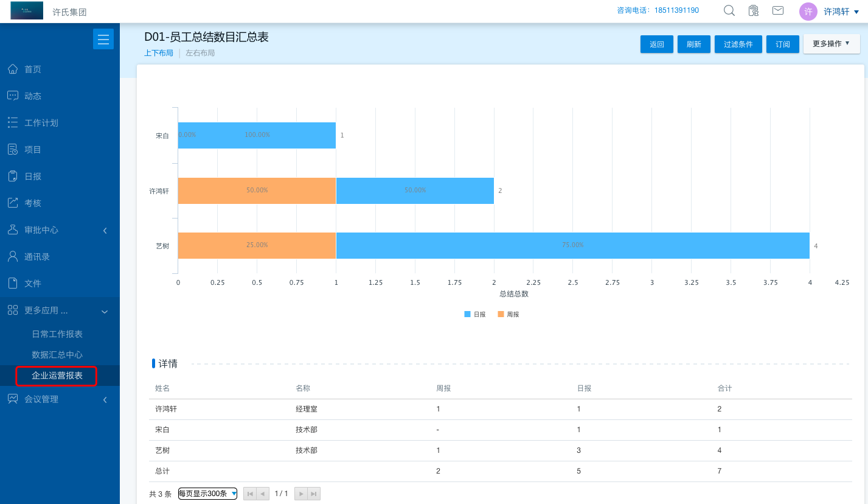This screenshot has width=868, height=504.
Task: Click the project icon beside 项目
Action: (12, 149)
